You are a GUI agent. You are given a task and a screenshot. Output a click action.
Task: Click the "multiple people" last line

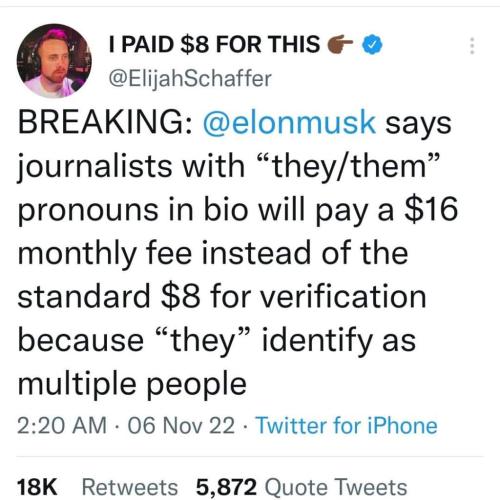132,384
